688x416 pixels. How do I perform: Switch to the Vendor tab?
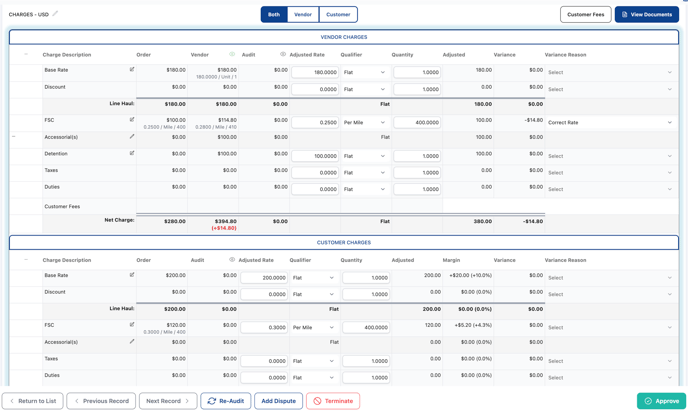[x=303, y=15]
